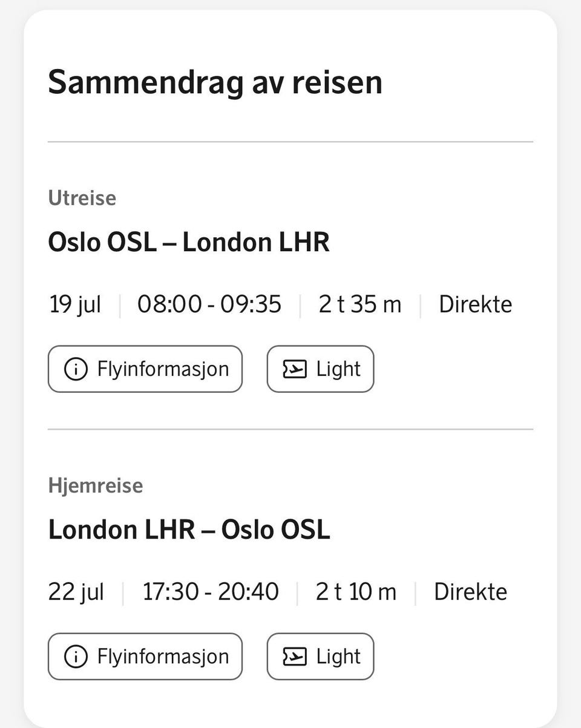
Task: Open the Light fare details for outbound flight
Action: click(x=320, y=369)
